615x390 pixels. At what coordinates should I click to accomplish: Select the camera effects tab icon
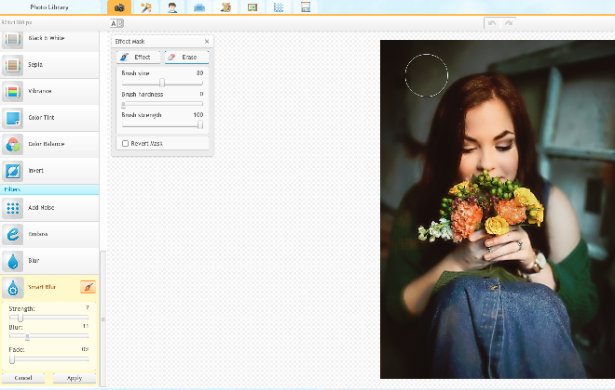(x=119, y=7)
